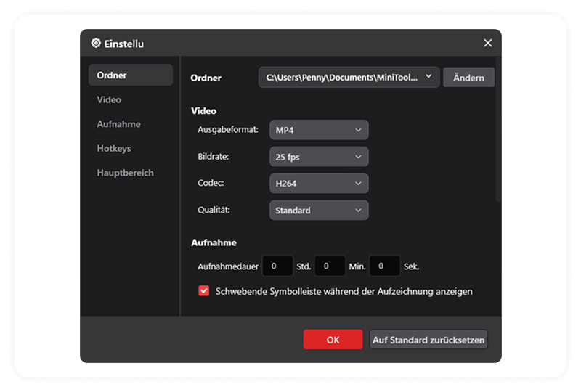
Task: Focus the Sek. seconds duration field
Action: [385, 266]
